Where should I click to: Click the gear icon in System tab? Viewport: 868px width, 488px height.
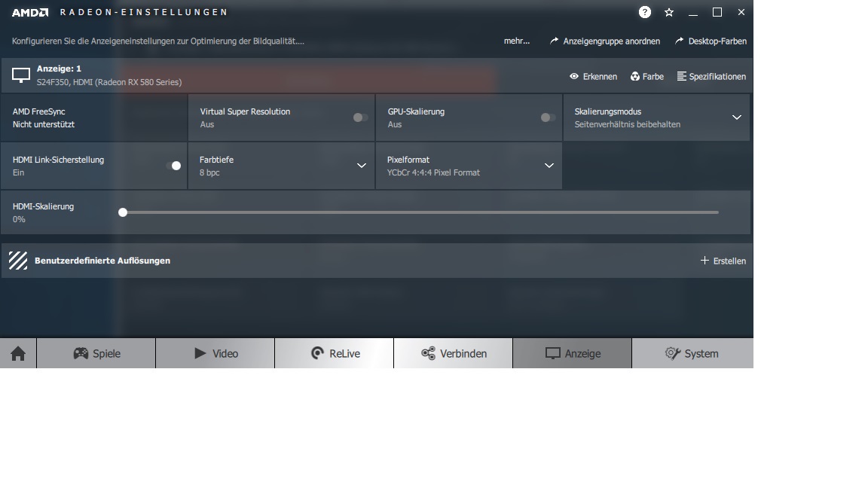[673, 353]
